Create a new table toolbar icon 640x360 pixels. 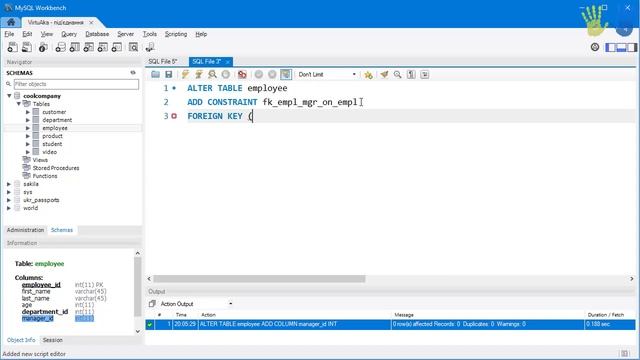(74, 47)
